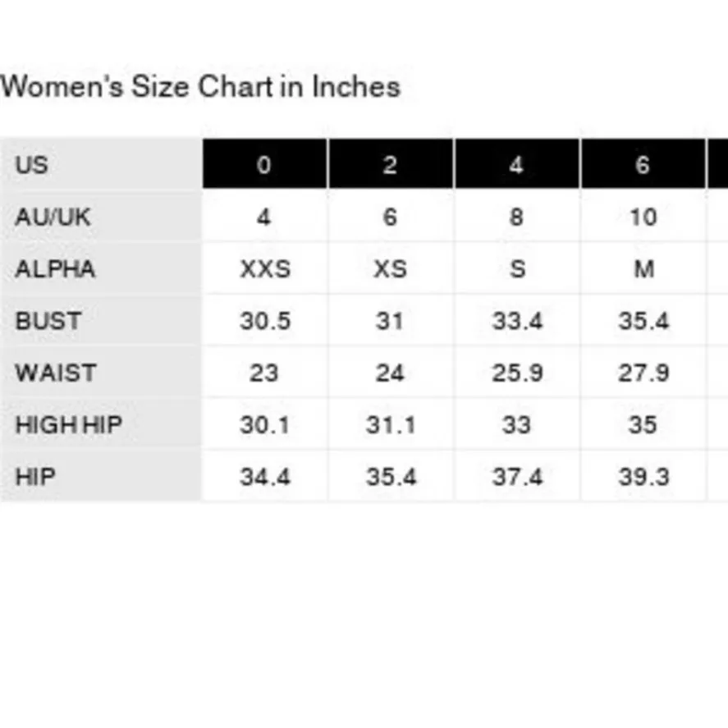This screenshot has width=728, height=728.
Task: Click the BUST row label
Action: 48,321
